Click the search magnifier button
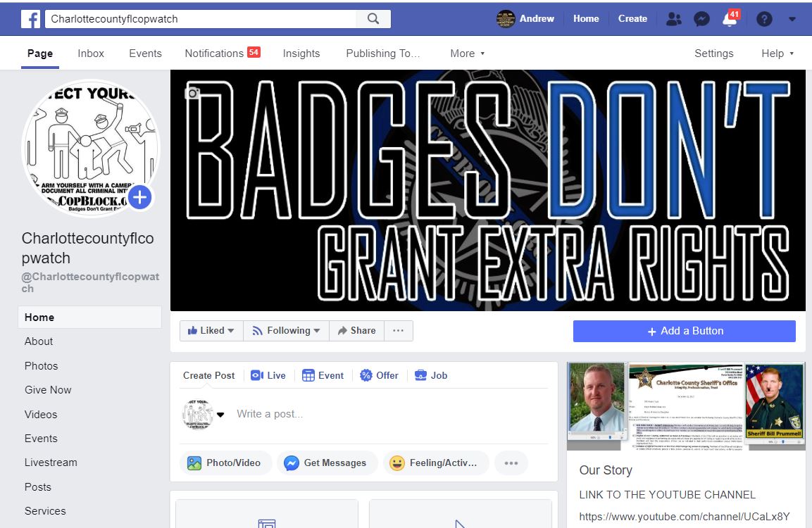Screen dimensions: 812x528 tap(373, 19)
